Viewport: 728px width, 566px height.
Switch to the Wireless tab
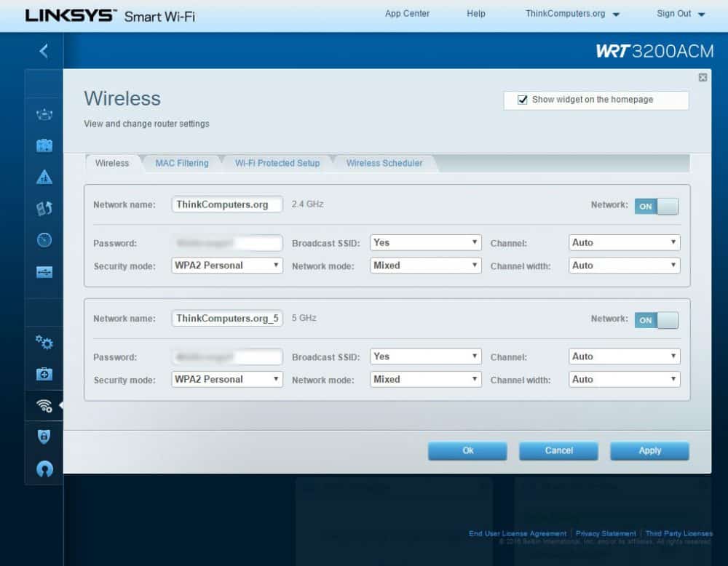(x=112, y=163)
